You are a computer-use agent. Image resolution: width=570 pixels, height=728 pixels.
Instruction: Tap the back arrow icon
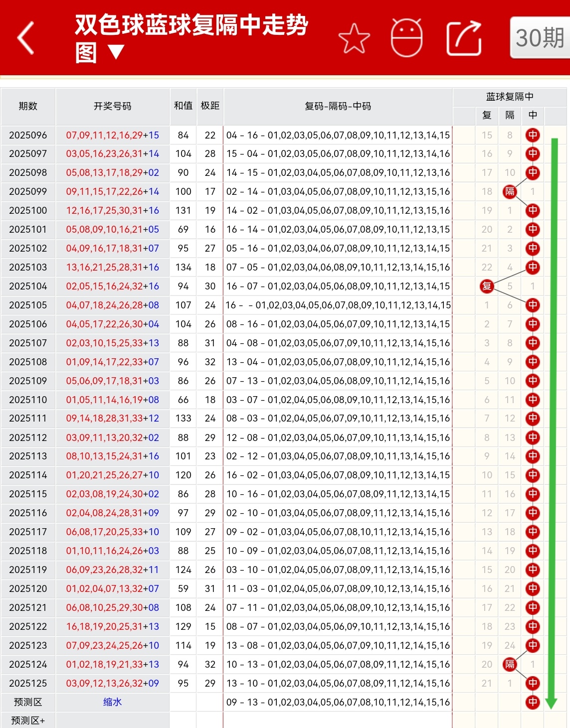click(x=24, y=38)
